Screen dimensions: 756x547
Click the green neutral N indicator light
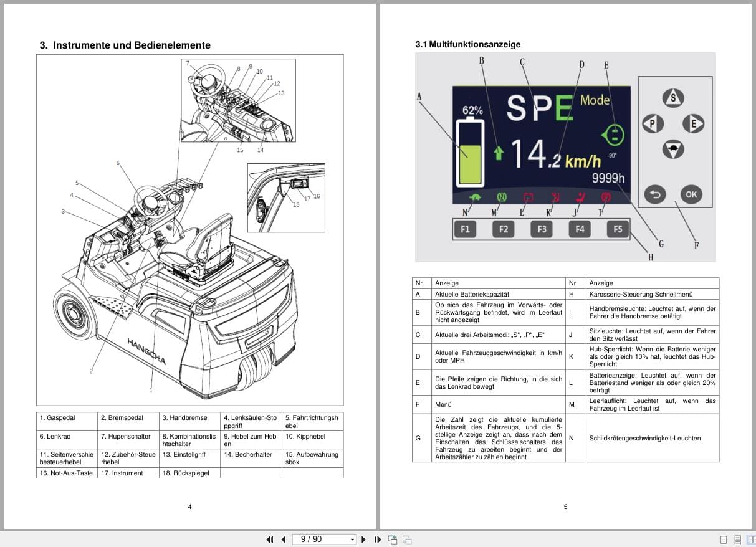point(502,197)
